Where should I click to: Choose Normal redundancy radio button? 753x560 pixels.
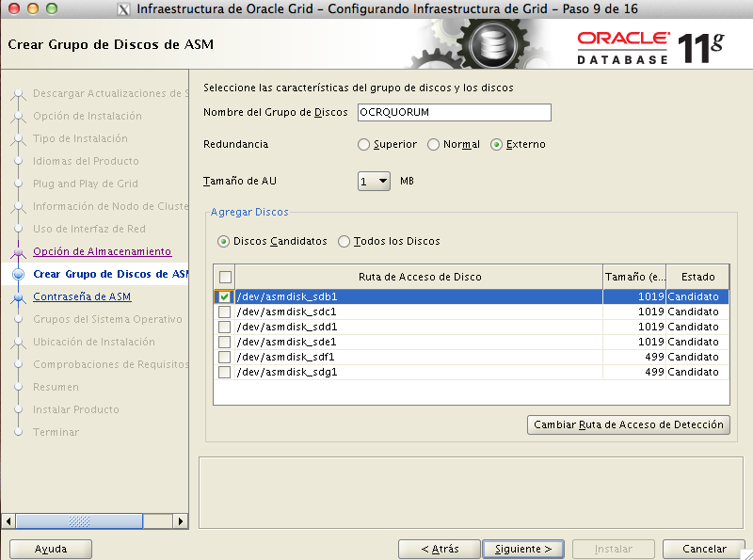click(434, 145)
